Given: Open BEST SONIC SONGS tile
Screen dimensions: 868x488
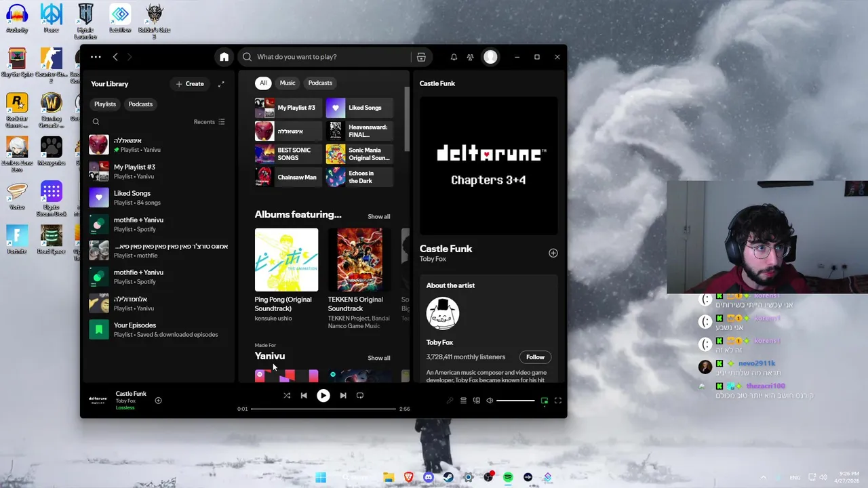Looking at the screenshot, I should point(288,154).
